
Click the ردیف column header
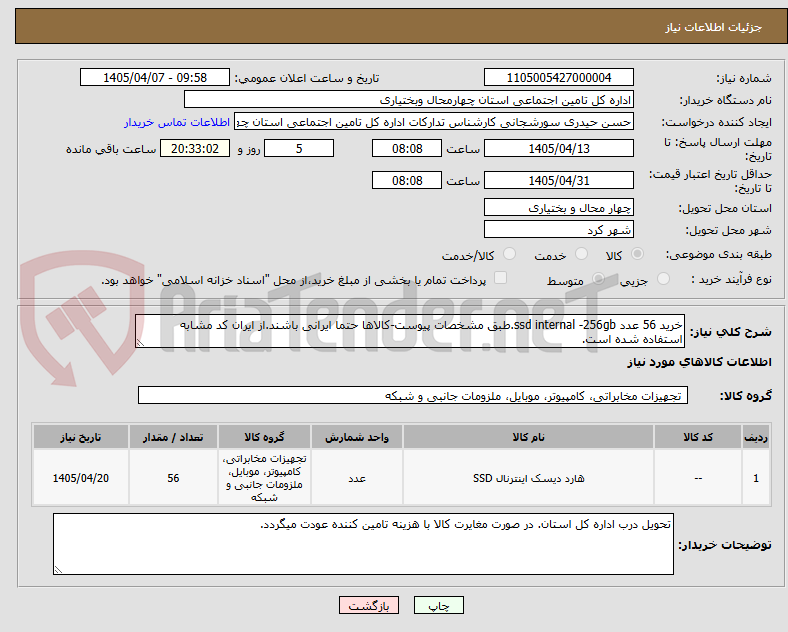pos(756,437)
